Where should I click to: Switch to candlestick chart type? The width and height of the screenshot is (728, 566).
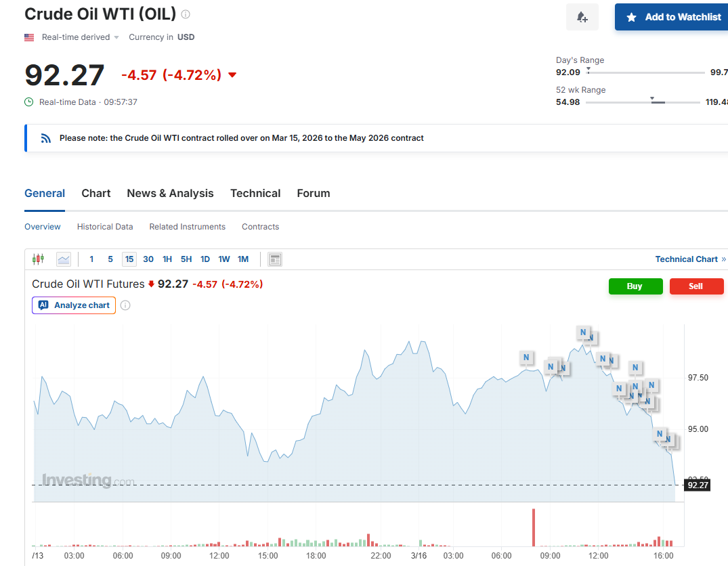(38, 259)
